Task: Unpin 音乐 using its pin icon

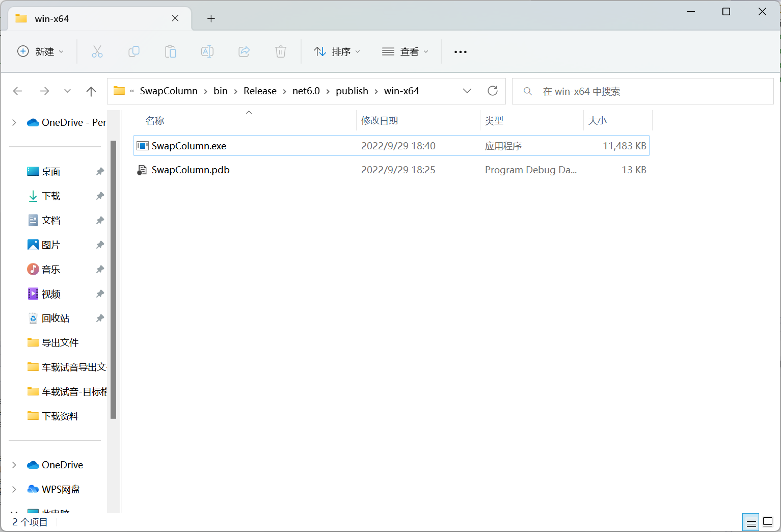Action: (x=100, y=270)
